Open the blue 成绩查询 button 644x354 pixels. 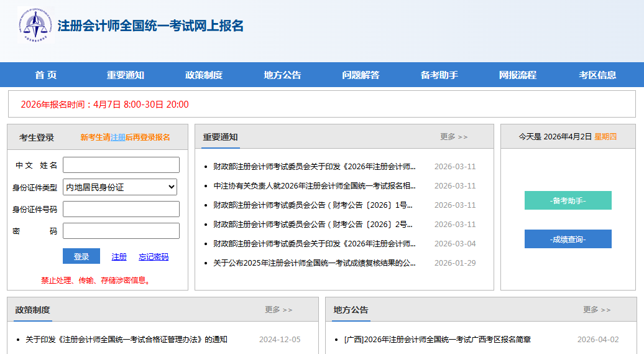click(568, 239)
